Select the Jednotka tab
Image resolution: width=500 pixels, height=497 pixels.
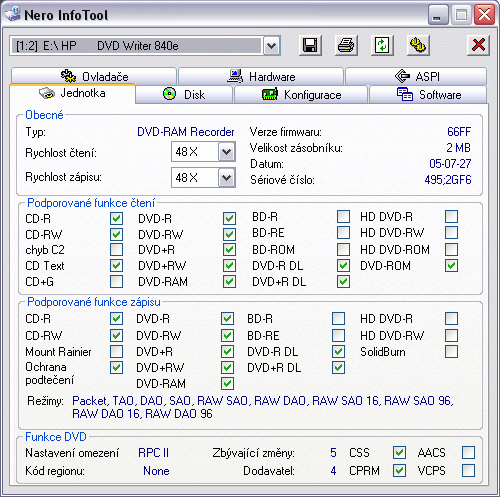click(x=72, y=93)
